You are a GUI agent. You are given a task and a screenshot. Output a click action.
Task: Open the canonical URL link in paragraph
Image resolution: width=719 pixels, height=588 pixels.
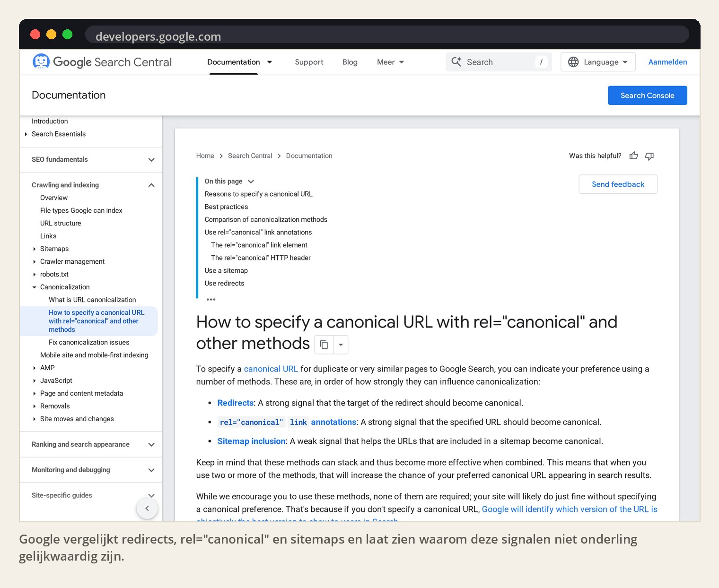coord(271,369)
